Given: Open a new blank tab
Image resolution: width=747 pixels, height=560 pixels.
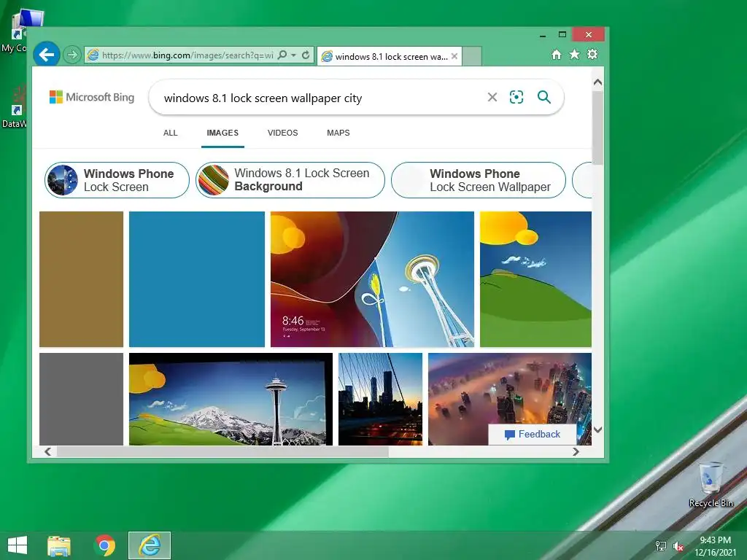Looking at the screenshot, I should click(x=472, y=56).
